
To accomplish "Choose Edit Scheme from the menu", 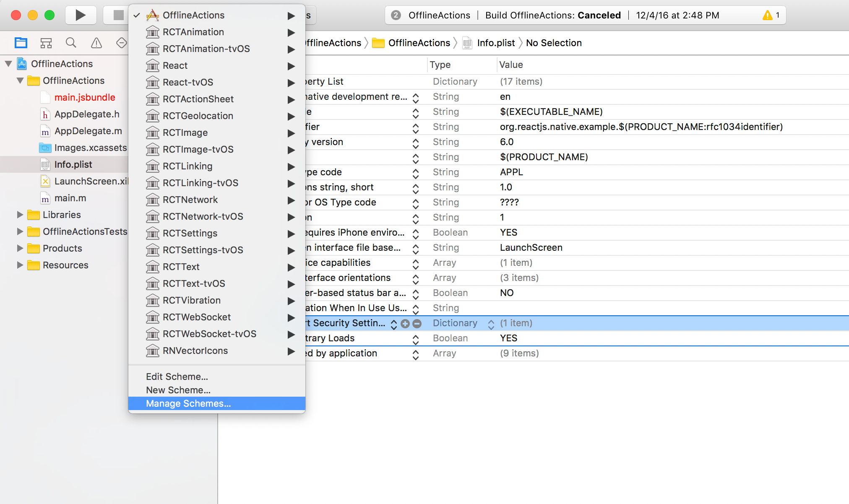I will click(177, 376).
